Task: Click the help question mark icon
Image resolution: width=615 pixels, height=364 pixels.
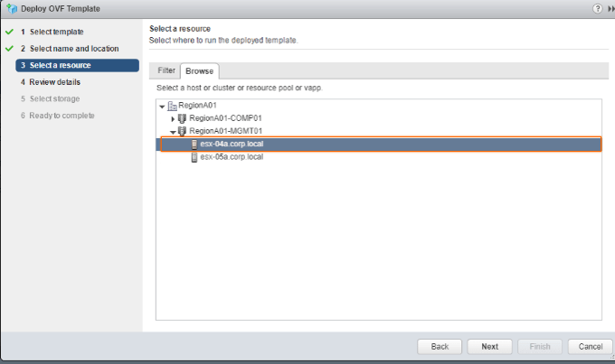Action: 597,9
